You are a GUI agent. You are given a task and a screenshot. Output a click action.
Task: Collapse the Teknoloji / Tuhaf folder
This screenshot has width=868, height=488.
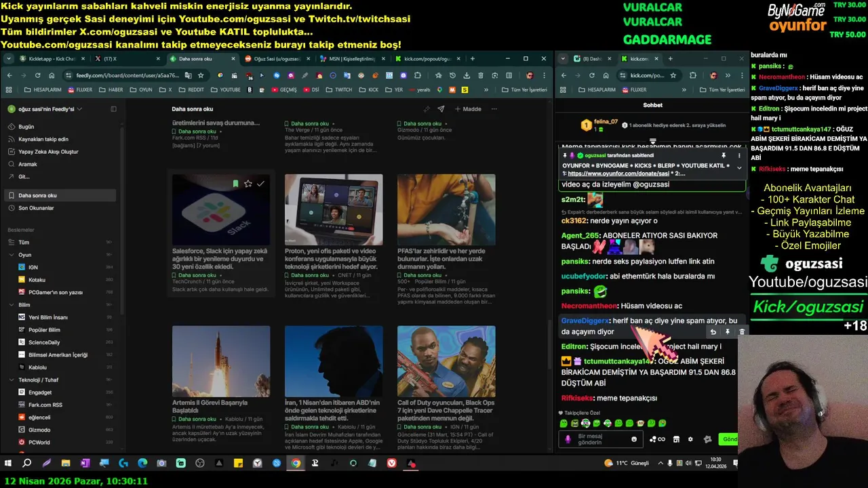pyautogui.click(x=11, y=380)
